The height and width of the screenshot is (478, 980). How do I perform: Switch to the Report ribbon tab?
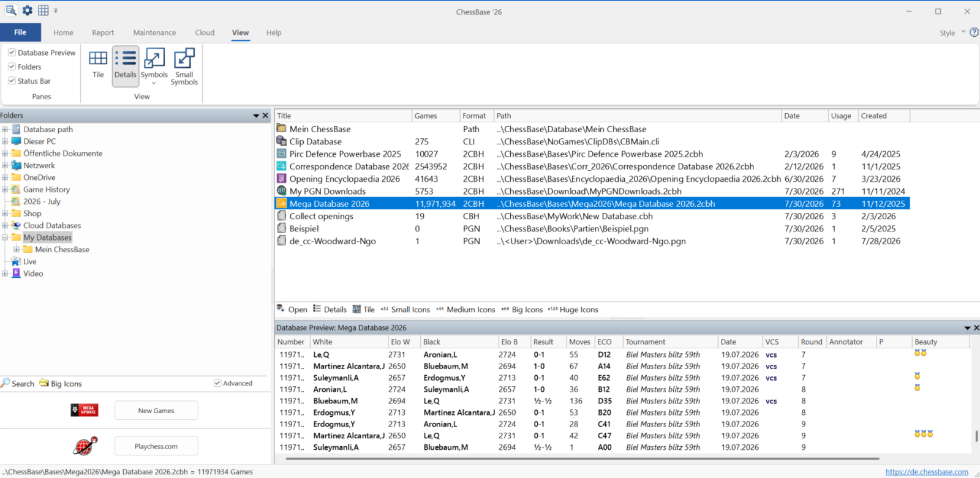pos(103,32)
